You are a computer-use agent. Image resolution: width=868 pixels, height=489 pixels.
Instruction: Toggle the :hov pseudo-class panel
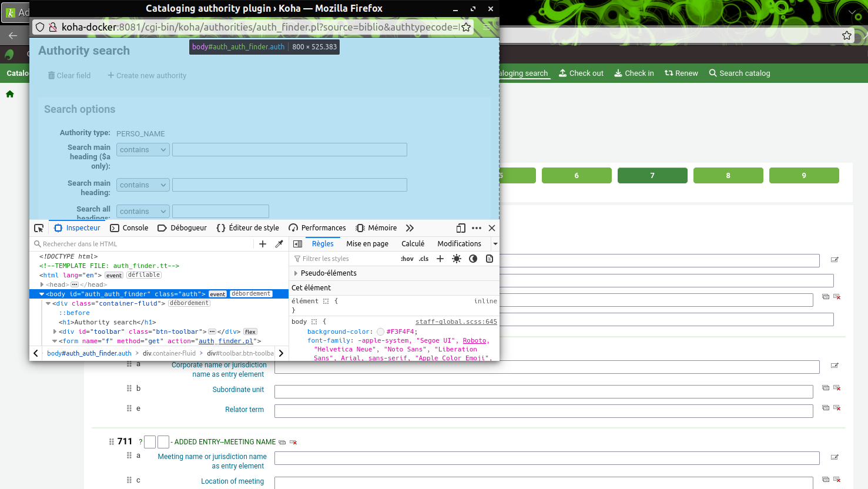[x=407, y=259]
